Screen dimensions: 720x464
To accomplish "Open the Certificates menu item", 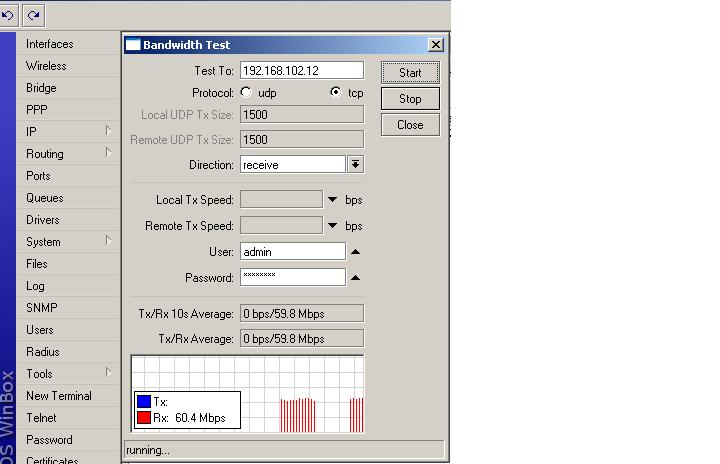I will pos(68,459).
